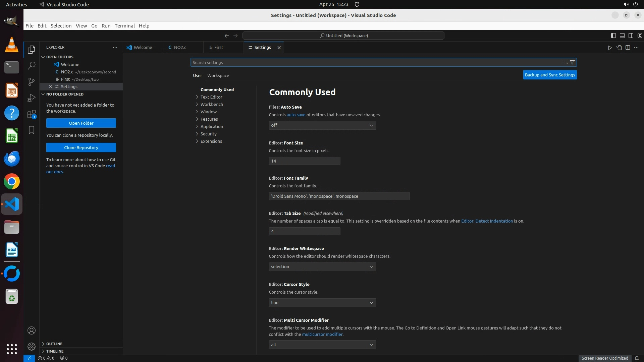Click the Manage gear icon

click(x=32, y=346)
